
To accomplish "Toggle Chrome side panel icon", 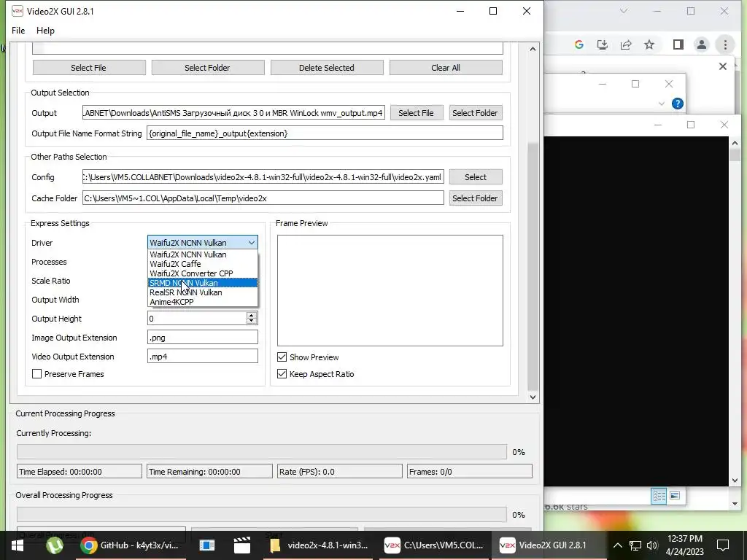I will [x=678, y=44].
